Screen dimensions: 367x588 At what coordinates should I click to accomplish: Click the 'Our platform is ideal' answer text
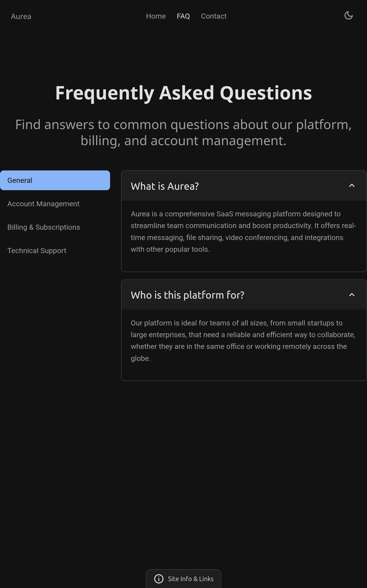tap(243, 340)
